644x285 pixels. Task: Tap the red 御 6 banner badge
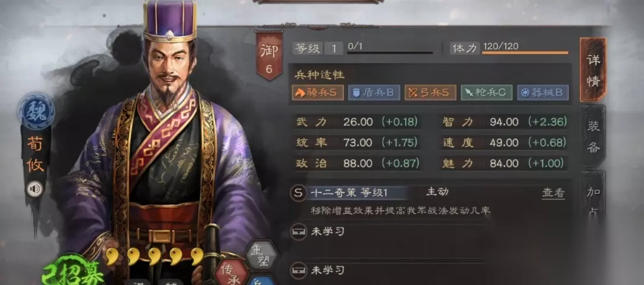coord(269,55)
